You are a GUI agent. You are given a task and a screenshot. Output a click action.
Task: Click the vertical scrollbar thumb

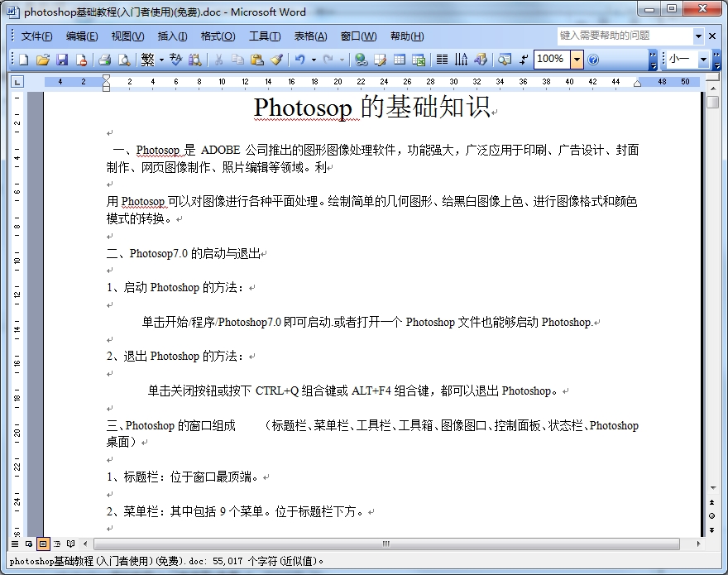click(712, 102)
